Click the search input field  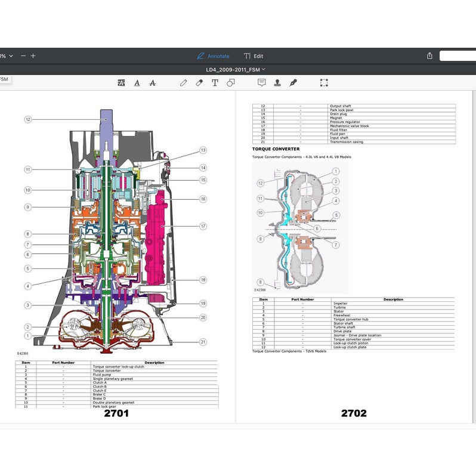point(458,56)
